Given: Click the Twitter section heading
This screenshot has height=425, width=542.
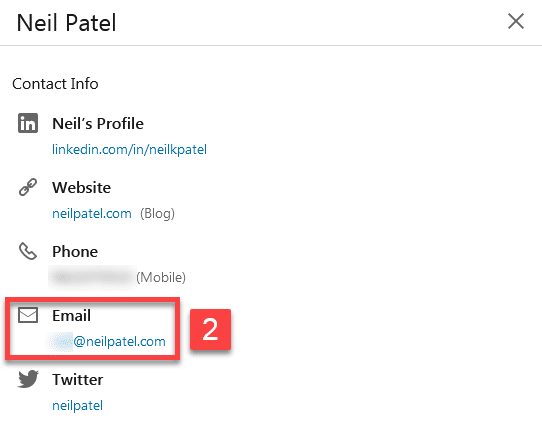Looking at the screenshot, I should pyautogui.click(x=78, y=379).
